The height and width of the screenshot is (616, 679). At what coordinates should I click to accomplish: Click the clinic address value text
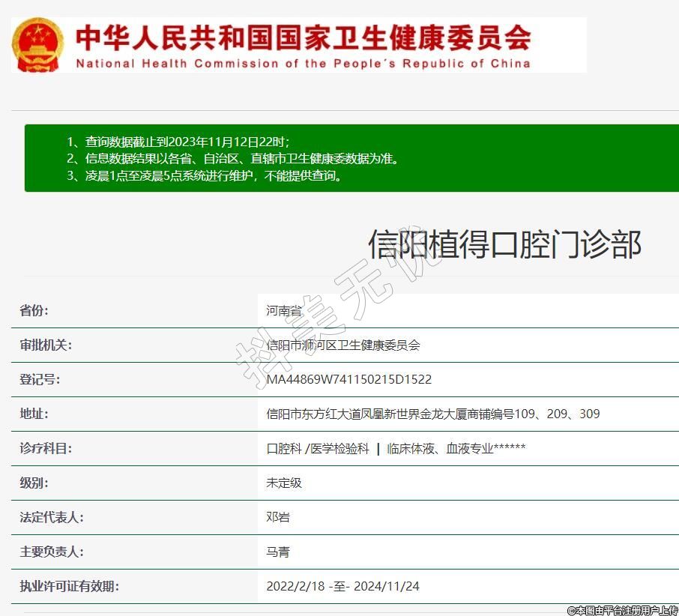(x=432, y=414)
